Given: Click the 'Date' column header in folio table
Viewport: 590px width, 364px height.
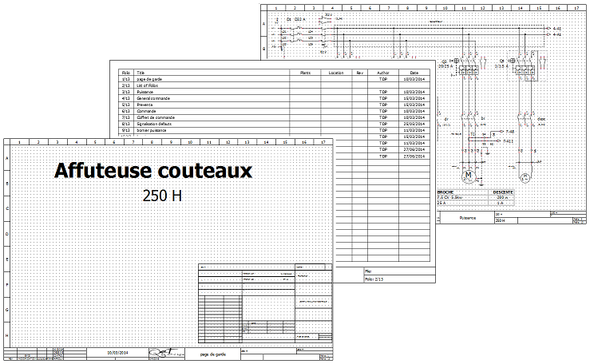Looking at the screenshot, I should pos(414,73).
